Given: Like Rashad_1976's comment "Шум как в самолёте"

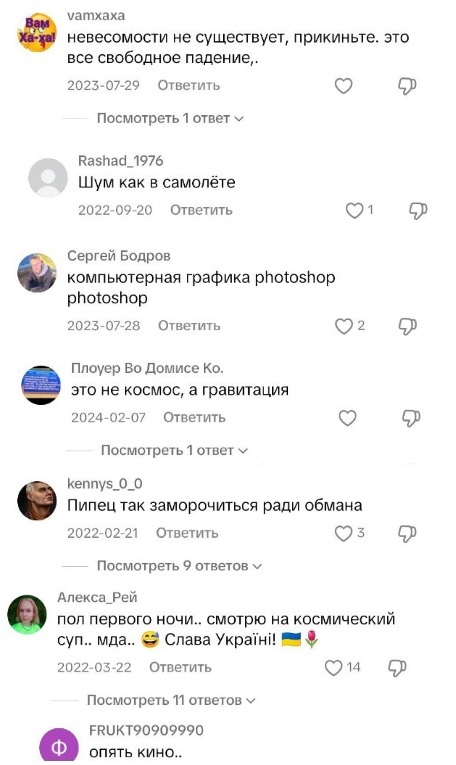Looking at the screenshot, I should [355, 210].
